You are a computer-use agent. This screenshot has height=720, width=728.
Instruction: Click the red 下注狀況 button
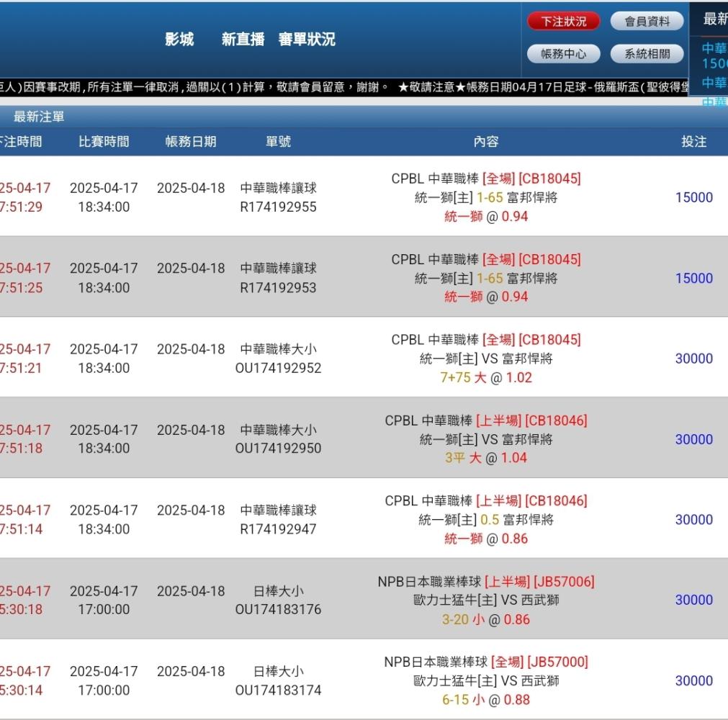tap(563, 22)
